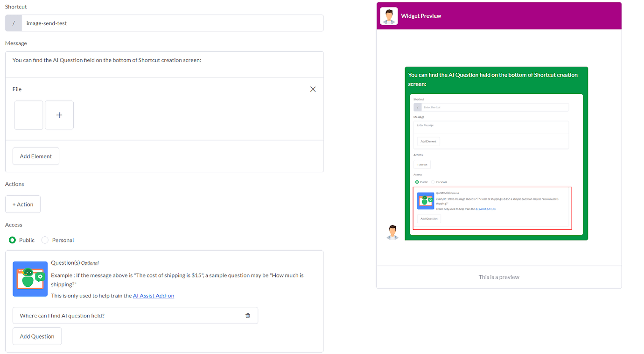Delete the sample question using the trash icon
This screenshot has width=644, height=354.
point(248,315)
